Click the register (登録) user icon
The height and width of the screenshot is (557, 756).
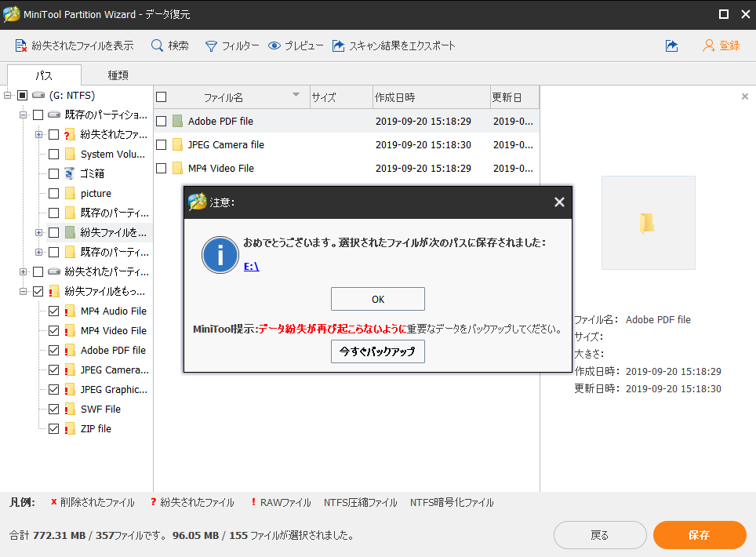(x=708, y=46)
